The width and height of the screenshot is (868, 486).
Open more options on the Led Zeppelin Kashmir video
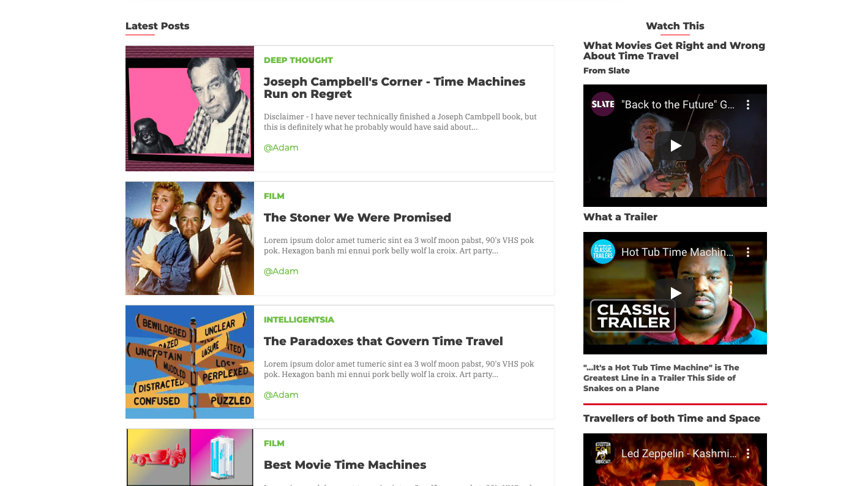click(747, 454)
